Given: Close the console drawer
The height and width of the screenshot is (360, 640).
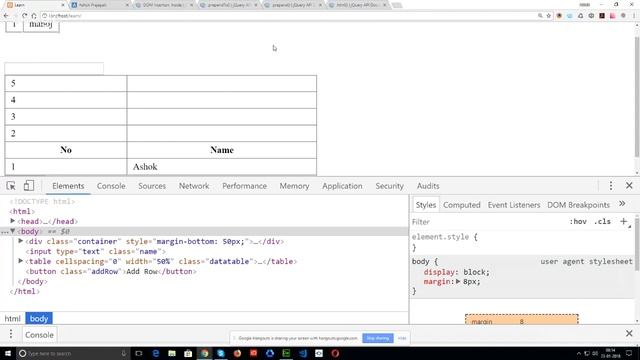Looking at the screenshot, I should (x=629, y=333).
